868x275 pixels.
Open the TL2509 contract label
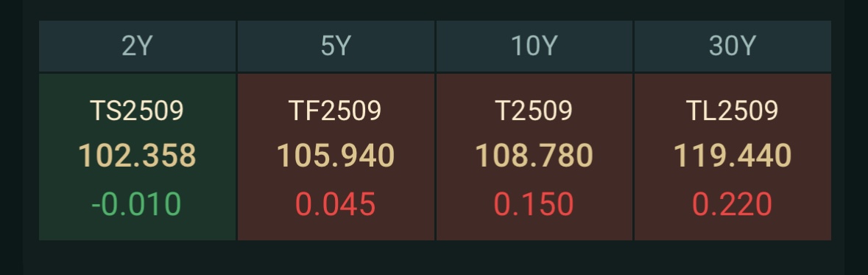point(733,111)
